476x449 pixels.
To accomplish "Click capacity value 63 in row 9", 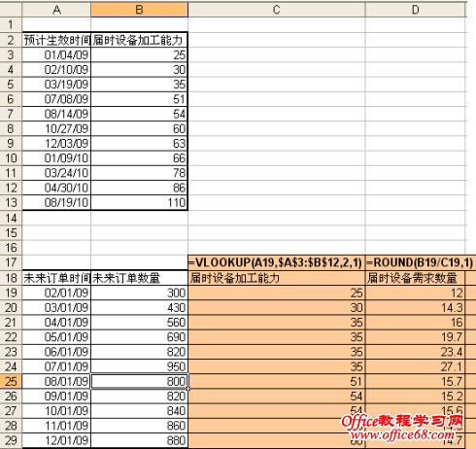I will tap(139, 144).
